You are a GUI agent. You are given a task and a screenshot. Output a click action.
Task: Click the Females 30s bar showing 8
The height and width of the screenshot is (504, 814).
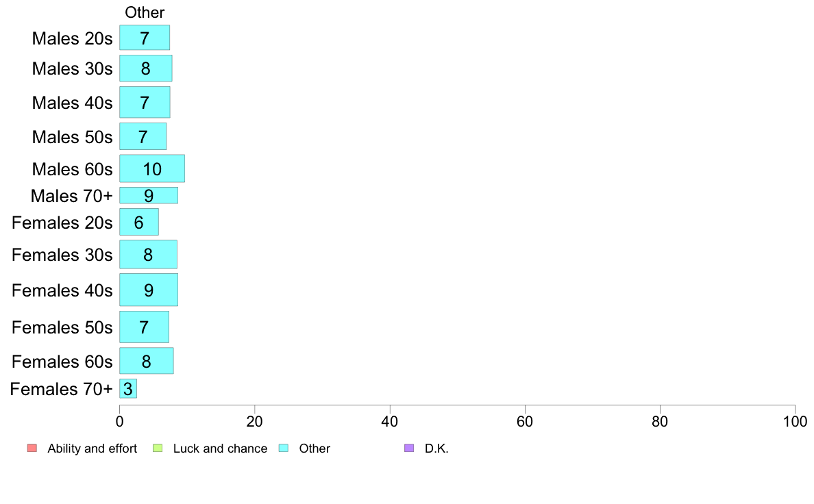[x=148, y=254]
